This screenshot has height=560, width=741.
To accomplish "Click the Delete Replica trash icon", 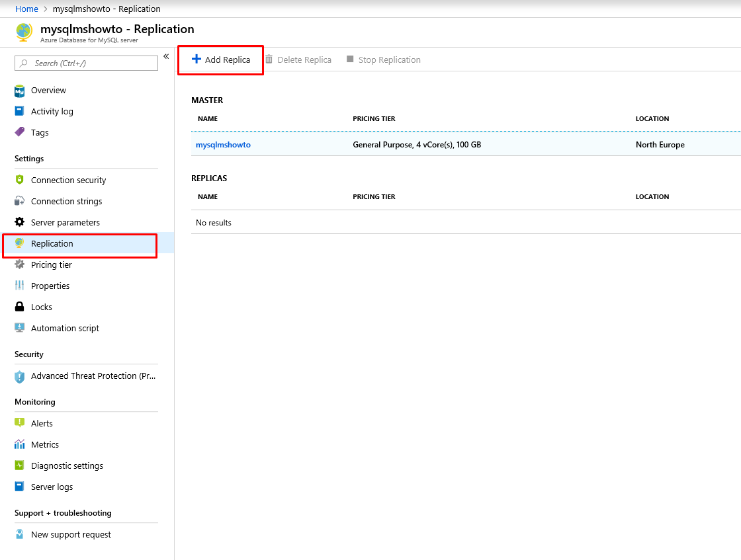I will click(269, 59).
